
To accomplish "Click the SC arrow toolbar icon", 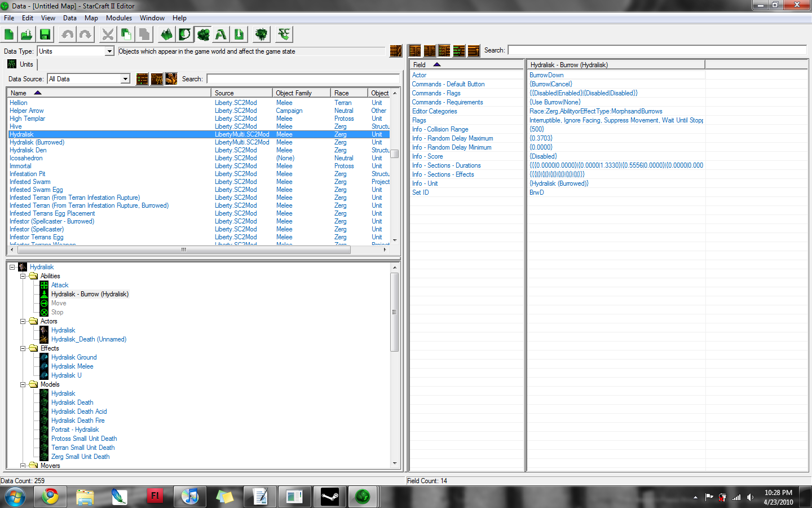I will pyautogui.click(x=284, y=34).
